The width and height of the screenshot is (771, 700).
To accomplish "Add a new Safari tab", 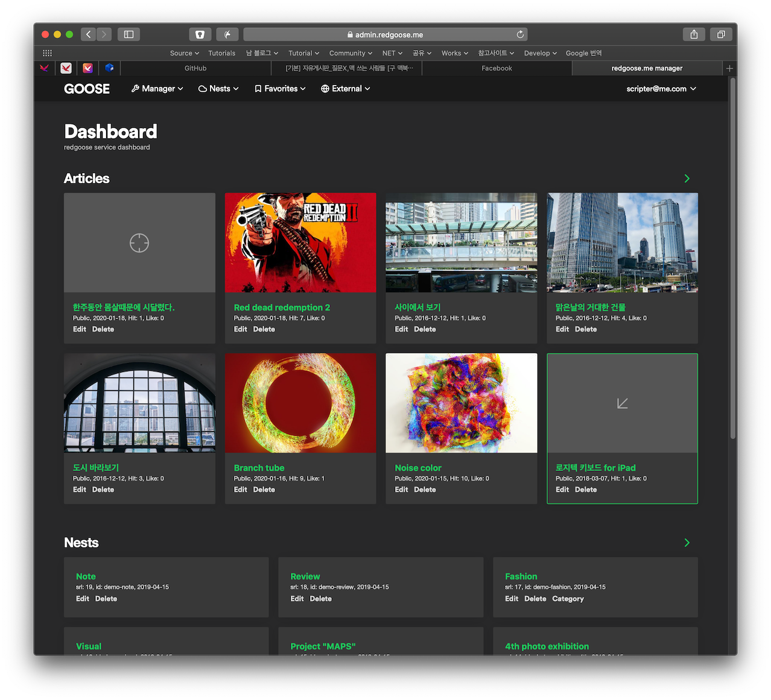I will click(729, 68).
